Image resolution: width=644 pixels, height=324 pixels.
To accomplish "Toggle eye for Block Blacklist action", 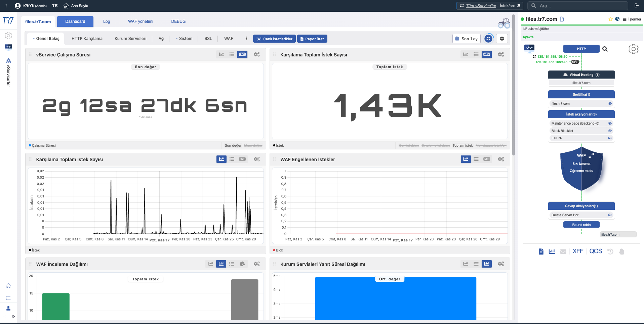I will click(x=610, y=131).
